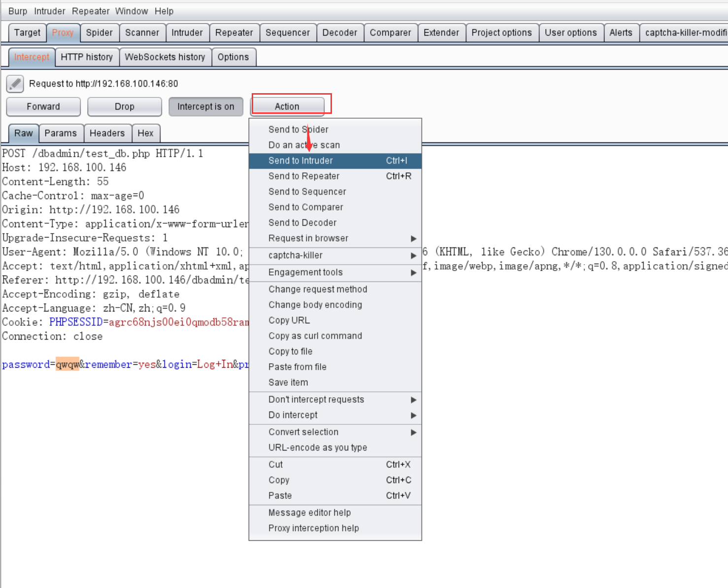Open the Window menu
Screen dimensions: 728x588
pos(132,11)
